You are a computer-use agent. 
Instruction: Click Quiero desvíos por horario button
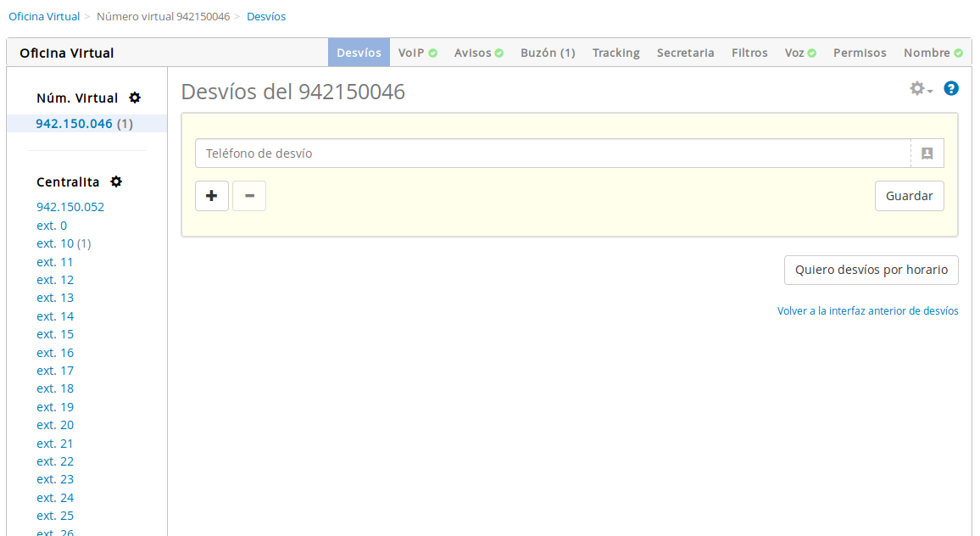point(871,271)
